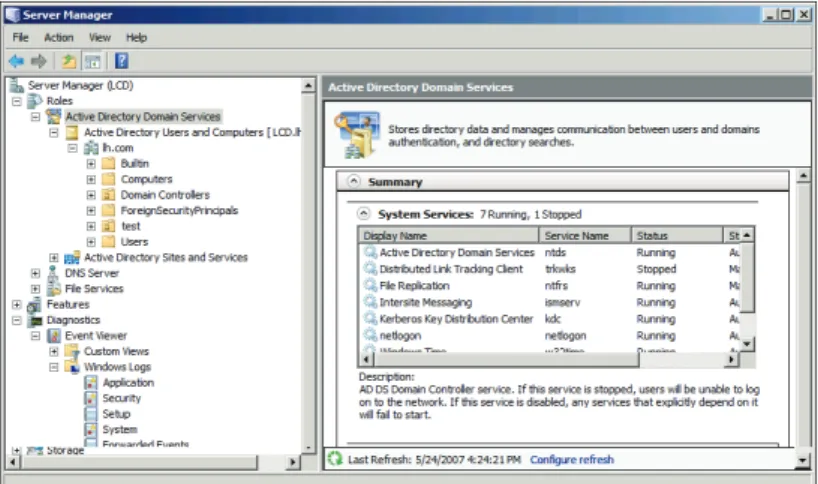Expand the ForeignSecurityPrincipals folder
Screen dimensions: 818x484
coord(91,211)
